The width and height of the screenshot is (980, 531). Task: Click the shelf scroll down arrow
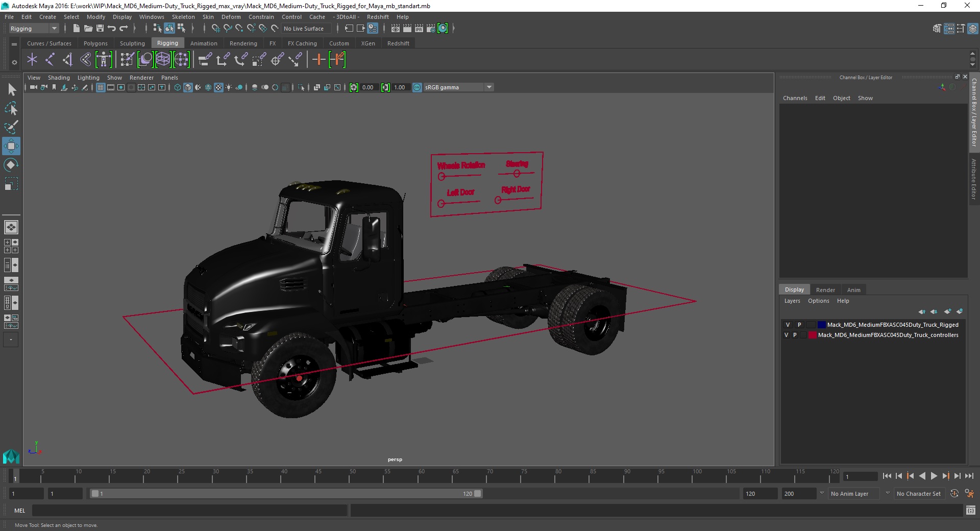[x=972, y=65]
